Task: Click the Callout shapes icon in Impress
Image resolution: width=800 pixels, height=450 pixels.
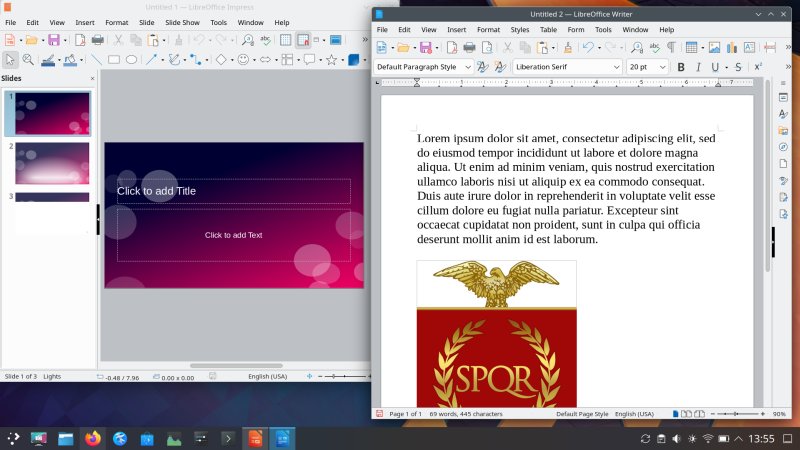Action: pos(309,60)
